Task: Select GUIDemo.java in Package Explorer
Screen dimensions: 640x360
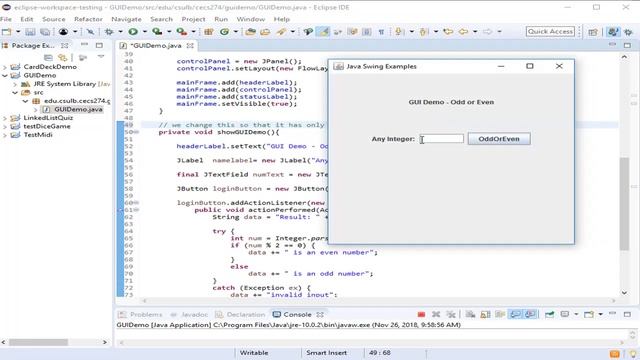Action: coord(78,109)
